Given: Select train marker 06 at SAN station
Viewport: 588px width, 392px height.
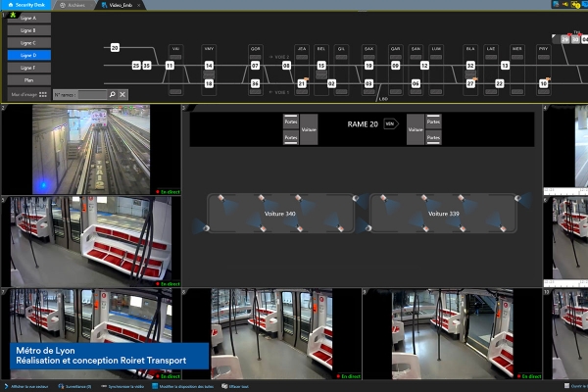Looking at the screenshot, I should [416, 83].
